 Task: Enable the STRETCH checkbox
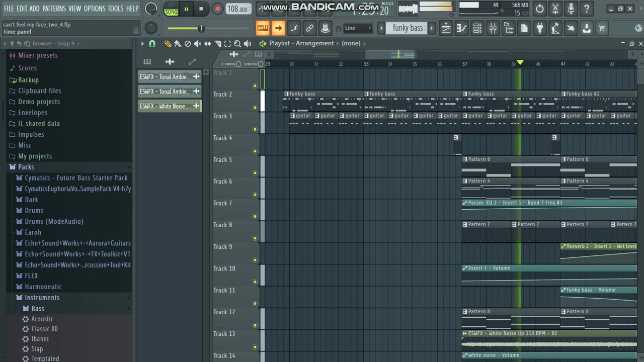coord(261,64)
